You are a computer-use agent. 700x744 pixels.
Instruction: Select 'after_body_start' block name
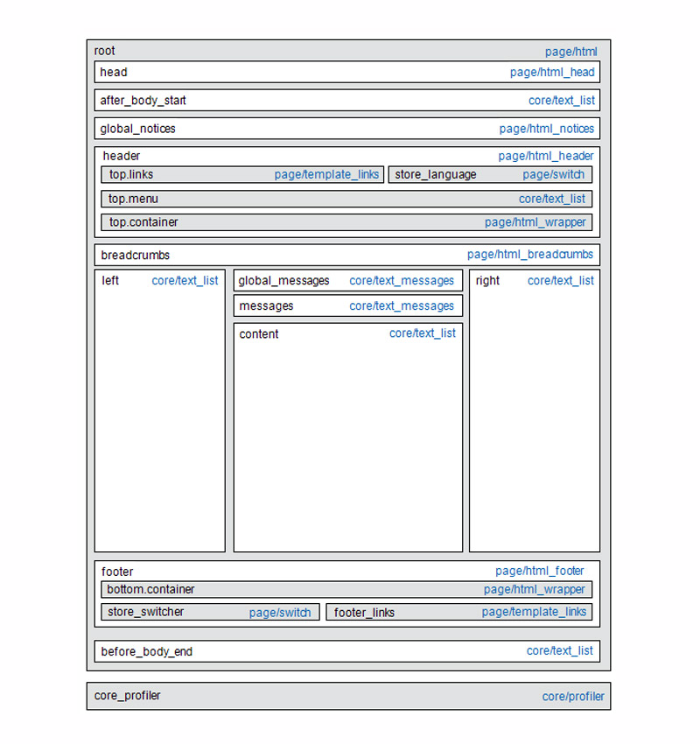(143, 101)
